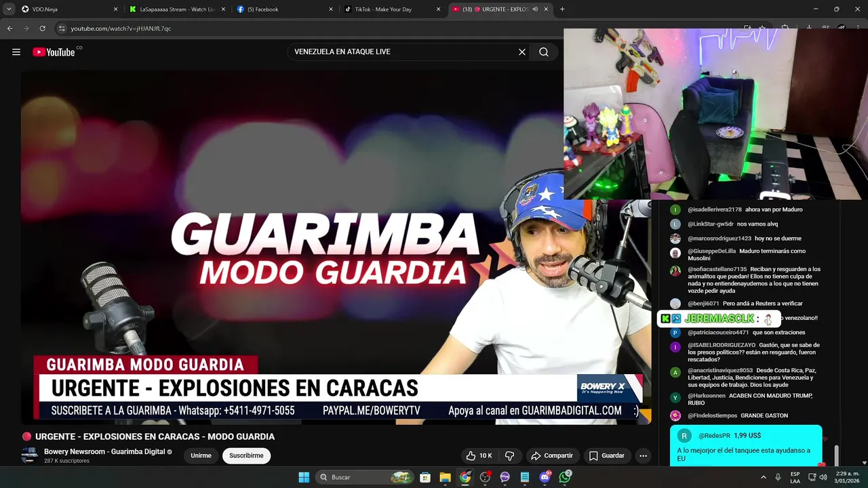The image size is (868, 488).
Task: Open Notepad taskbar icon
Action: point(525,477)
